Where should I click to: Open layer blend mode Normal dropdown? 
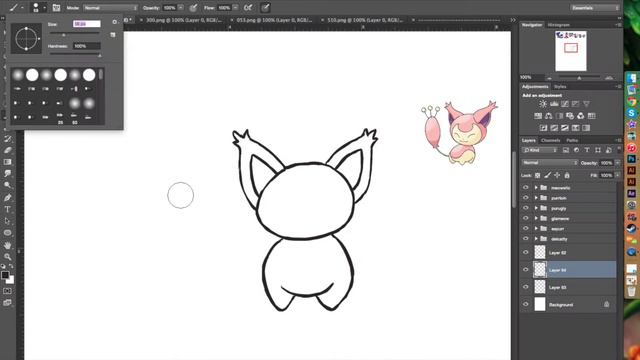[549, 163]
